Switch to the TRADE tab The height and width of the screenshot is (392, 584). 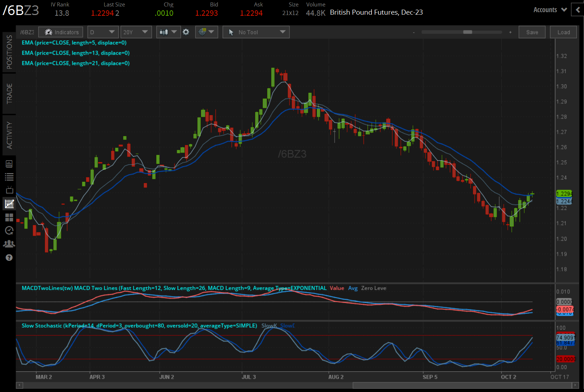(x=9, y=94)
